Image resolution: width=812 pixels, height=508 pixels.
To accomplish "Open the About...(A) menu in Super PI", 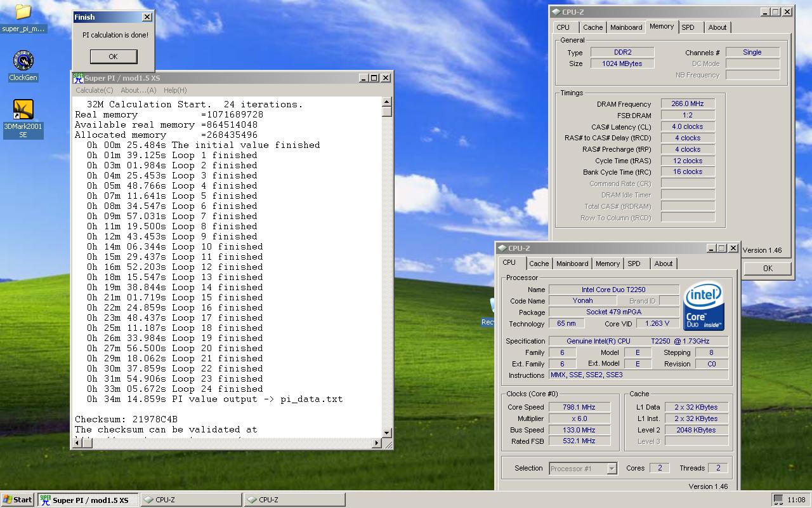I will 138,90.
